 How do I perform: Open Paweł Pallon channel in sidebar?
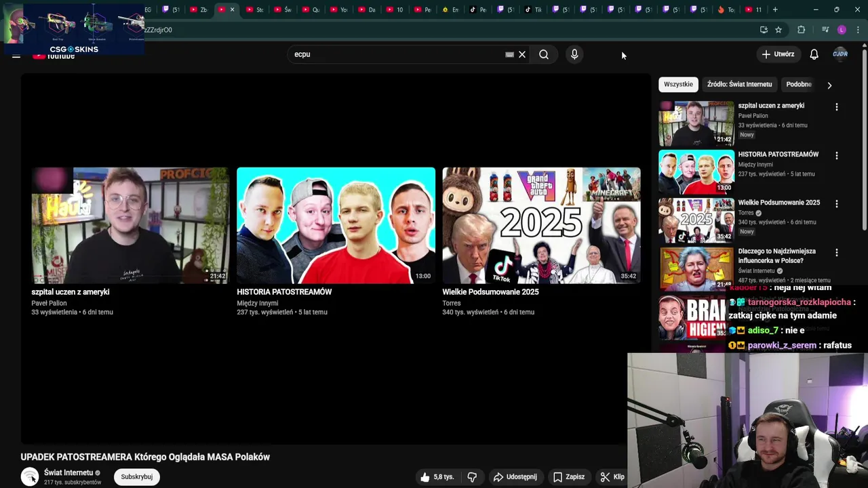click(x=753, y=116)
